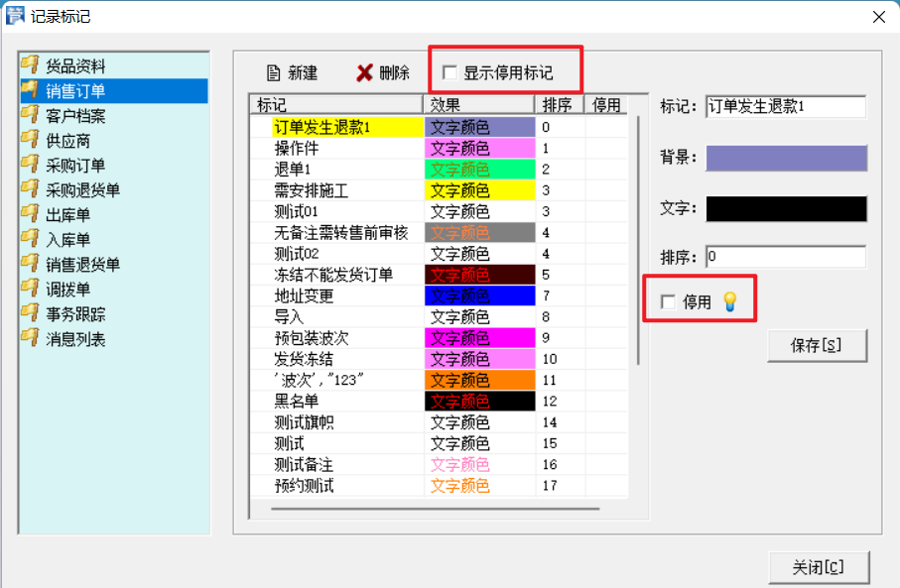Select the 操作件 row
The image size is (900, 588).
coord(440,149)
